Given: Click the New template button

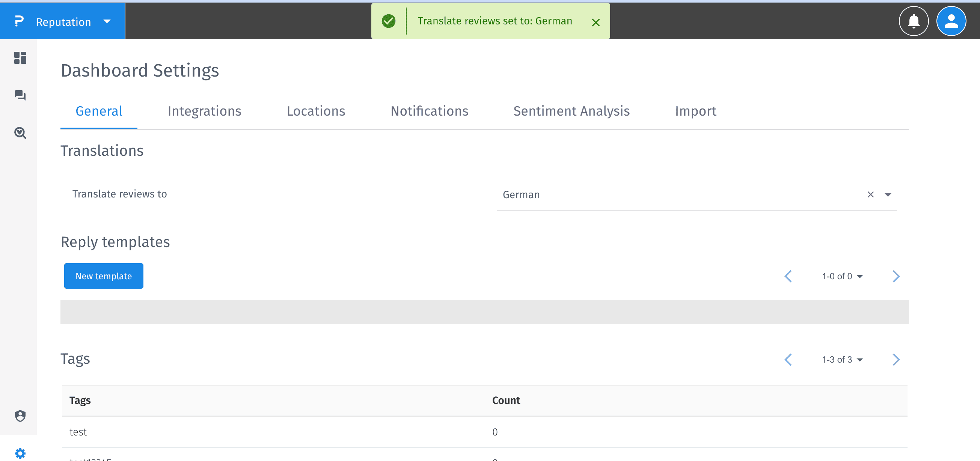Looking at the screenshot, I should (104, 276).
